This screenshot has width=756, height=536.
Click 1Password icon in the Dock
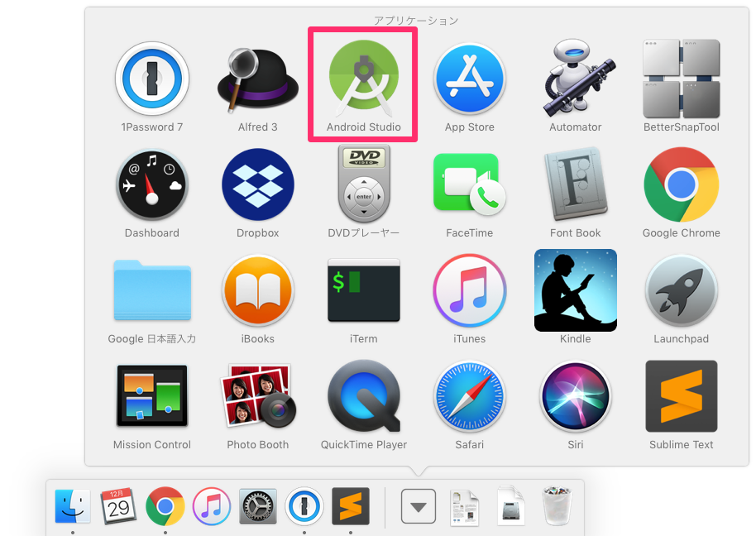(304, 506)
